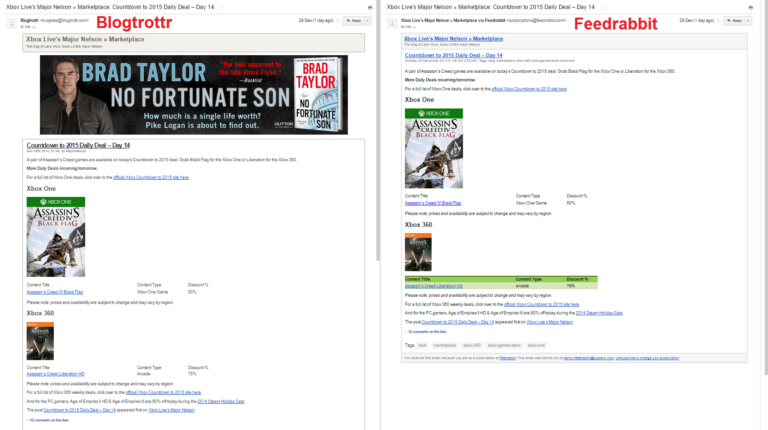
Task: Open footer 'Xbox Live's Major Nelson' link in Blogtrottr email
Action: (x=171, y=410)
